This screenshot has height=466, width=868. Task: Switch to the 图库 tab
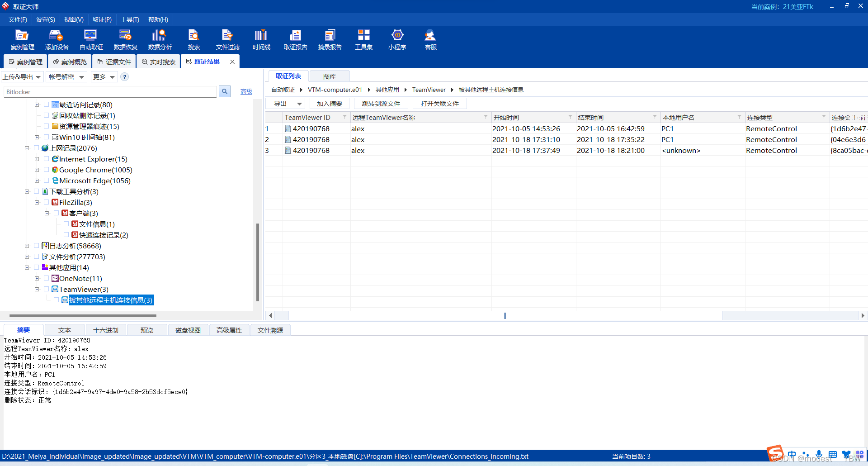point(330,76)
